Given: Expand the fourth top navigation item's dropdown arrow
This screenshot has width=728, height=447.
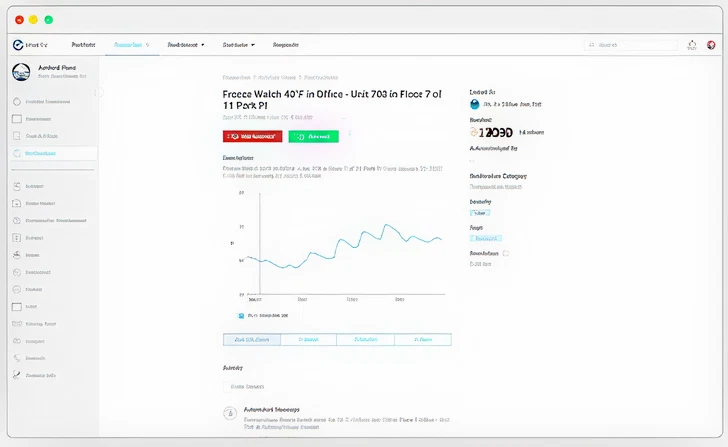Looking at the screenshot, I should pos(253,45).
